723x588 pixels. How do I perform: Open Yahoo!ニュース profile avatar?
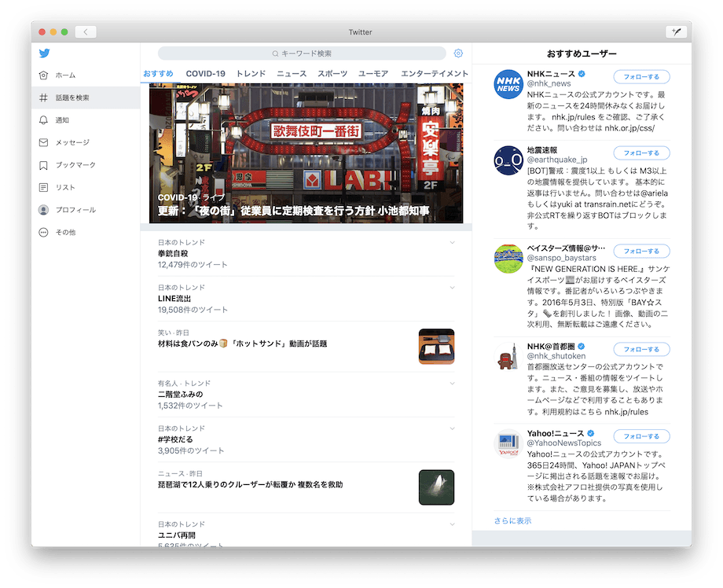tap(508, 443)
